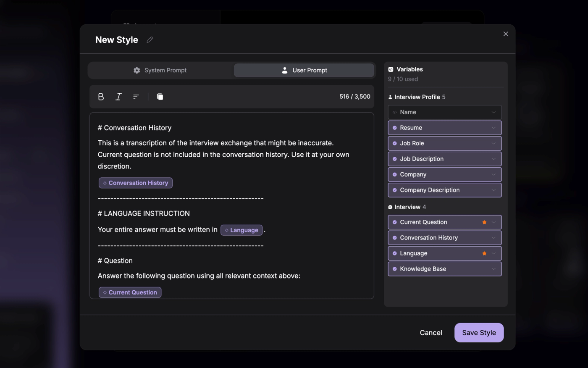Expand the Company Description variable chevron
The width and height of the screenshot is (588, 368).
(x=493, y=190)
